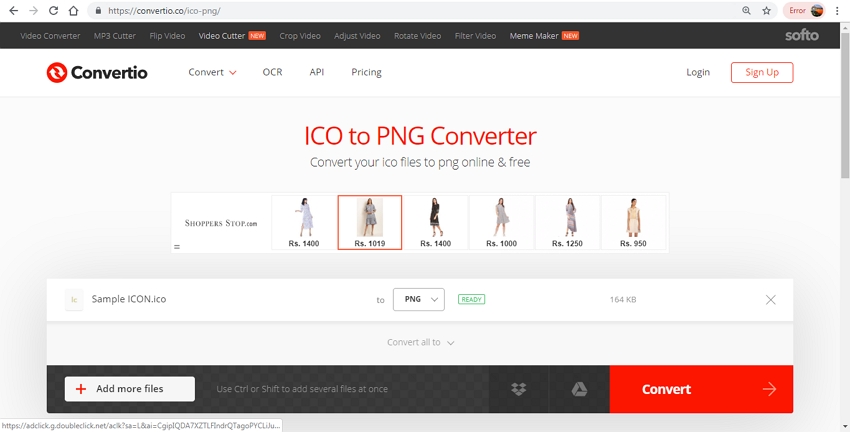Open the browser zoom magnifier icon
Viewport: 850px width, 432px height.
pyautogui.click(x=746, y=10)
